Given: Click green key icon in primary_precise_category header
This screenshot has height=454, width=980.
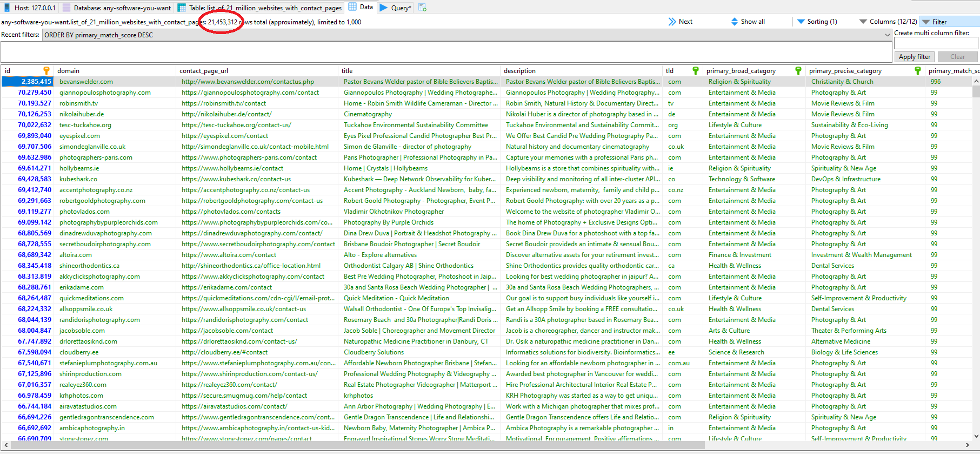Looking at the screenshot, I should tap(918, 71).
